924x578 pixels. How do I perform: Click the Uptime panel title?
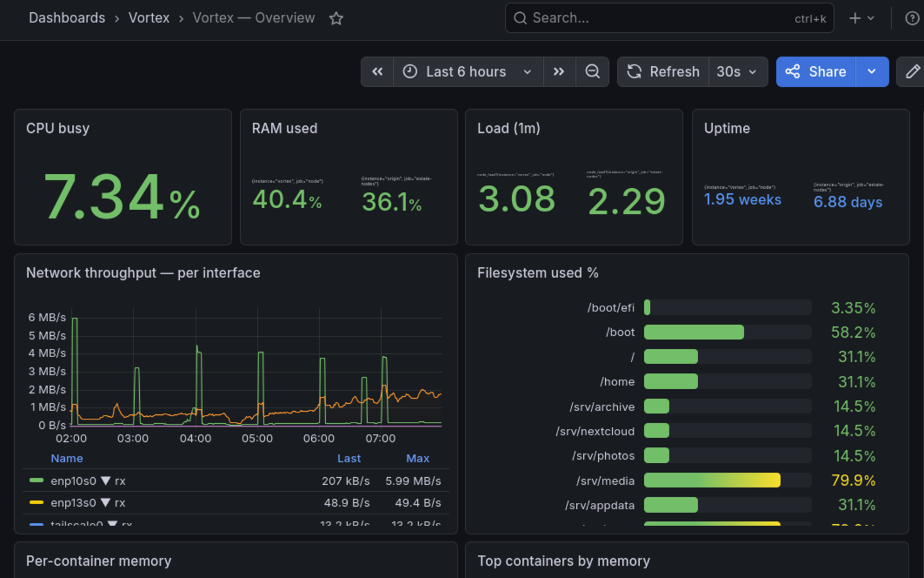click(x=727, y=128)
